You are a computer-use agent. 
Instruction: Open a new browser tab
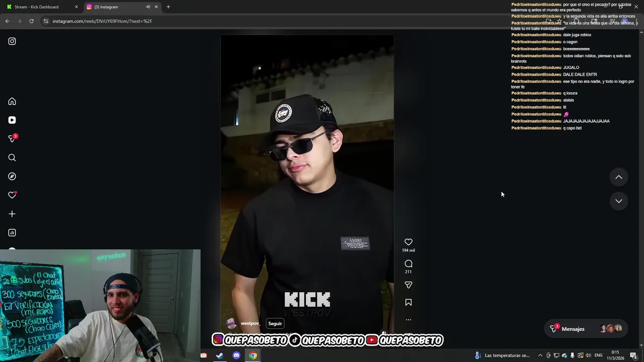click(x=168, y=7)
